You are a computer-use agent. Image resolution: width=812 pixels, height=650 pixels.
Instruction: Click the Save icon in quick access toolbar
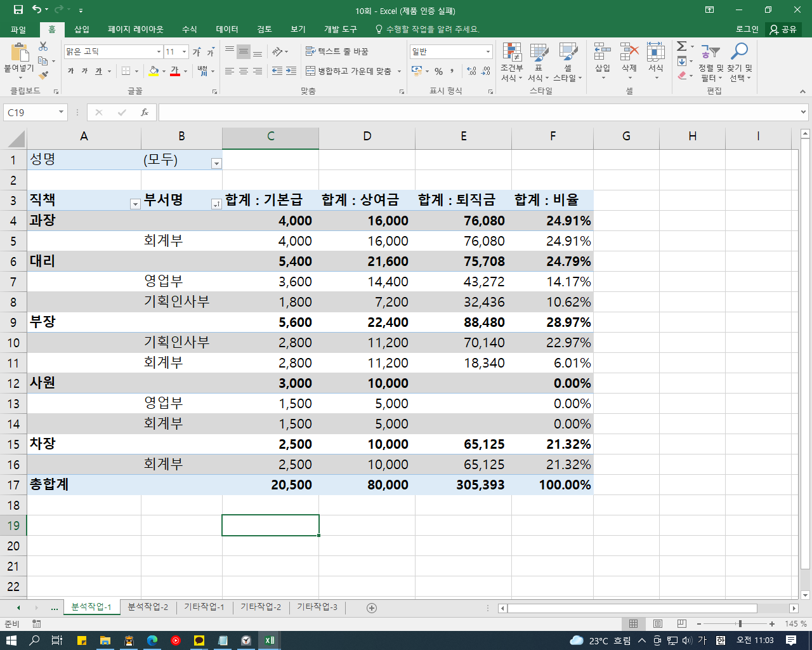(x=18, y=10)
